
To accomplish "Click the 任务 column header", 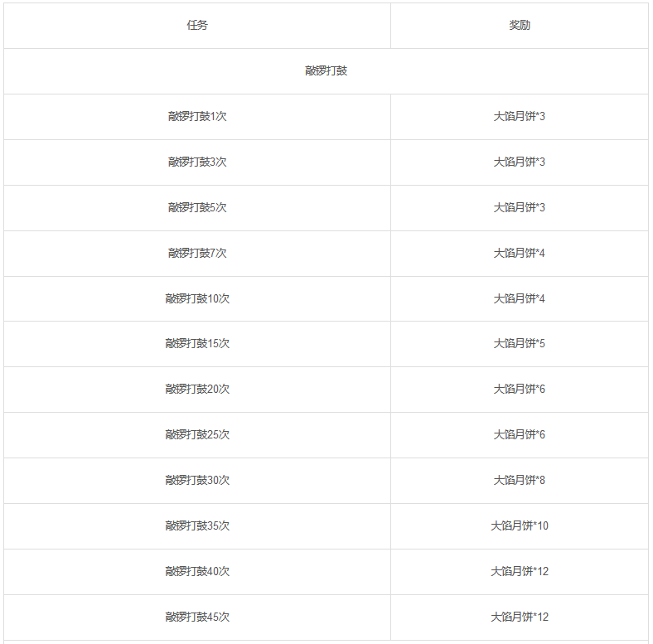I will point(197,26).
